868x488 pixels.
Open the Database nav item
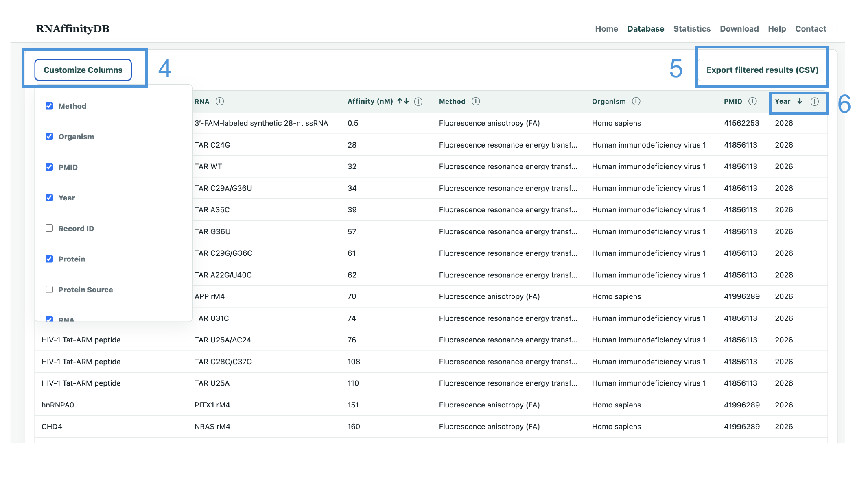tap(645, 29)
